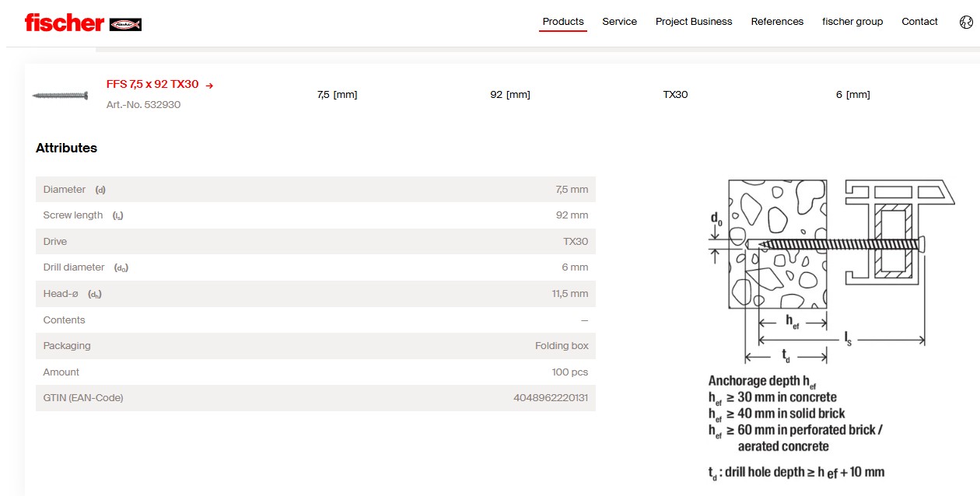Image resolution: width=980 pixels, height=496 pixels.
Task: Click the '≥ 60 mm in perforated brick' line
Action: pyautogui.click(x=795, y=430)
